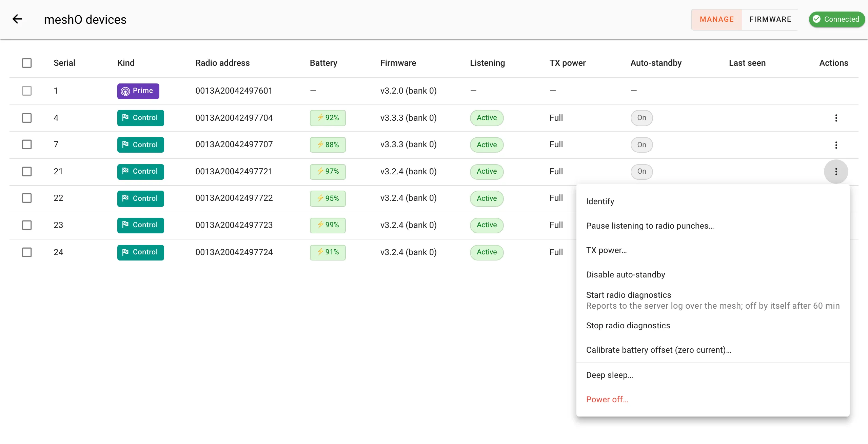This screenshot has width=868, height=444.
Task: Select the MANAGE tab
Action: [717, 19]
